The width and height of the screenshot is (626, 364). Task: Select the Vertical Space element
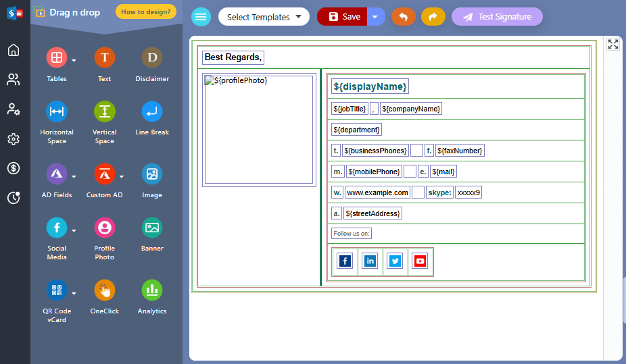(x=105, y=111)
